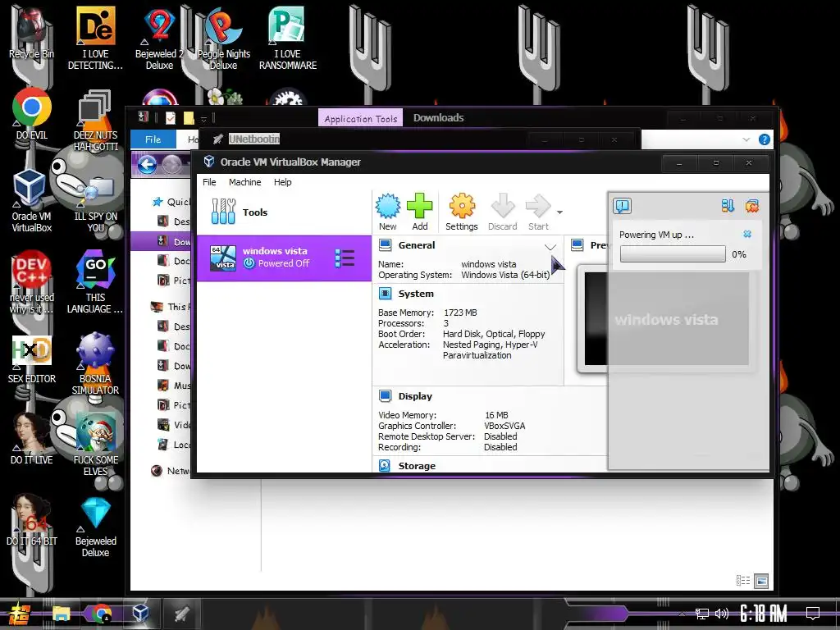The height and width of the screenshot is (630, 840).
Task: Open Peggle Nights Deluxe desktop icon
Action: coord(223,39)
